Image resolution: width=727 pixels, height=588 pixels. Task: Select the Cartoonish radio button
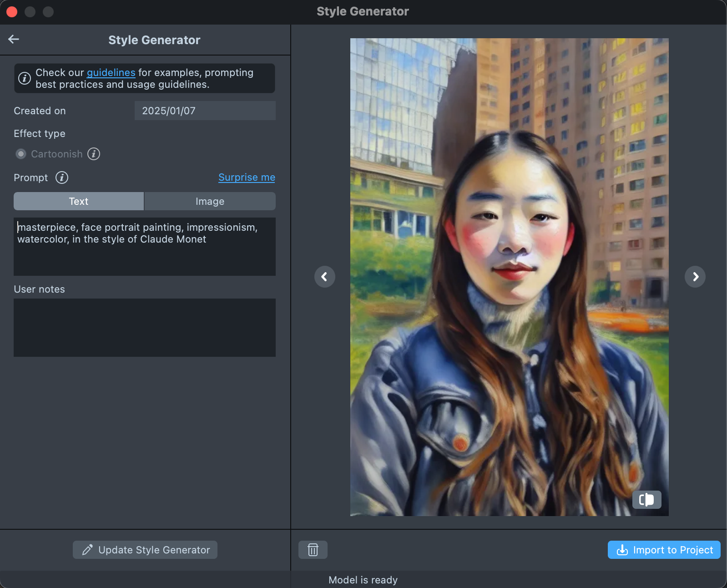(21, 154)
